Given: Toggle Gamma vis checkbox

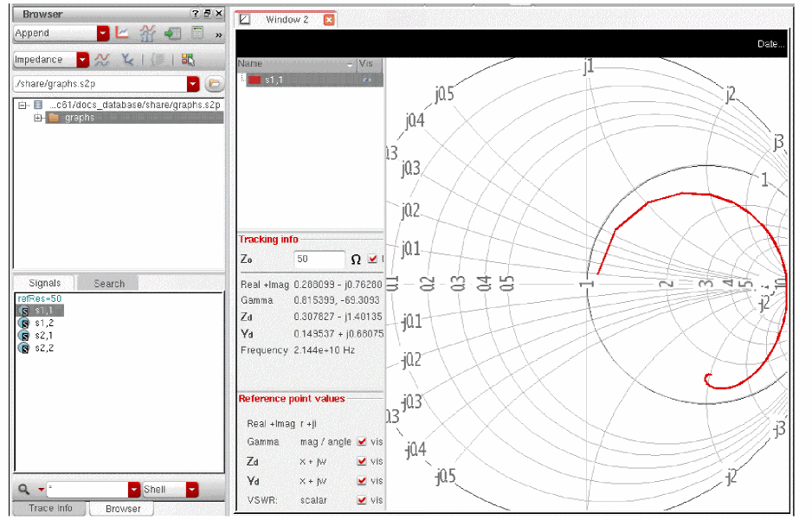Looking at the screenshot, I should (x=362, y=442).
